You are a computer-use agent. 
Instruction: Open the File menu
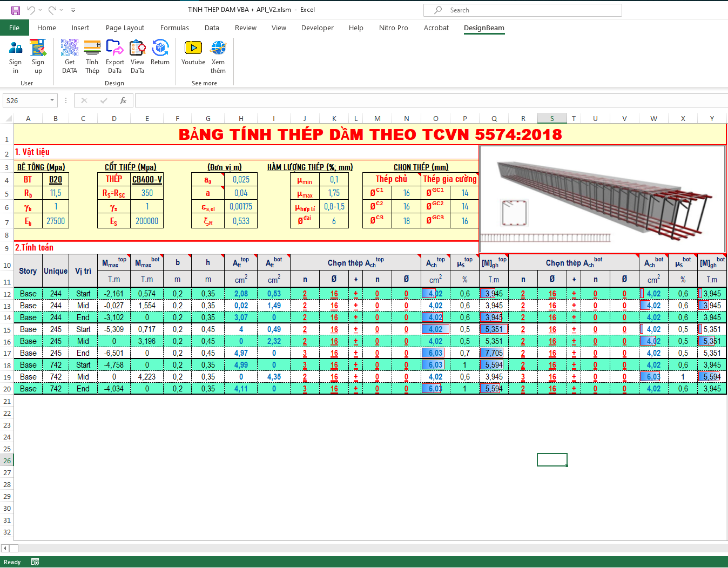(14, 28)
